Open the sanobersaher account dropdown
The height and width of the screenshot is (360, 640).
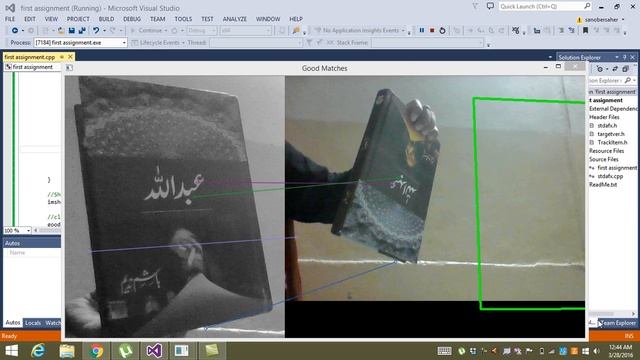(623, 20)
